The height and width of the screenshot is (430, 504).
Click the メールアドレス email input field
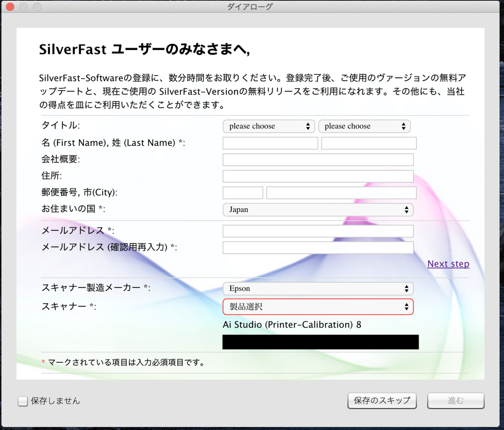coord(318,231)
